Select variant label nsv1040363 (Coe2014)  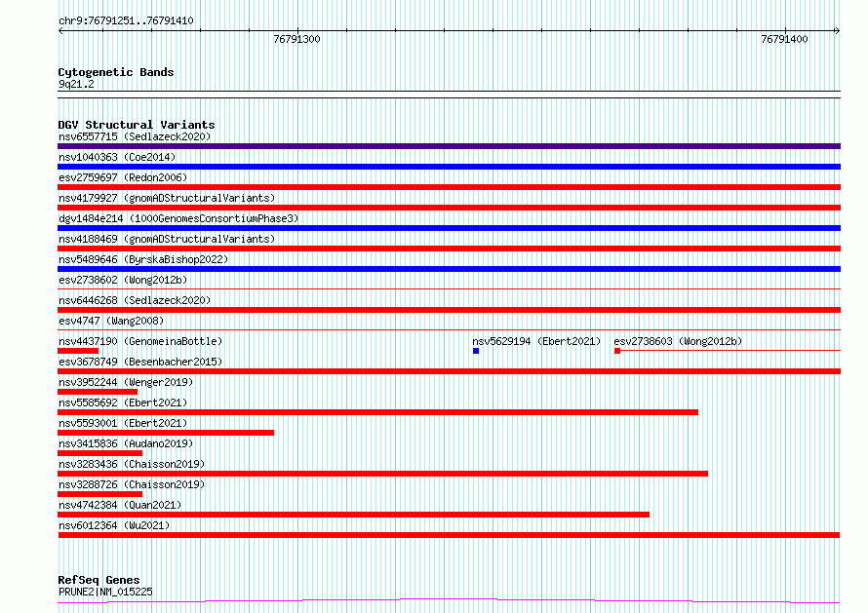[x=117, y=157]
